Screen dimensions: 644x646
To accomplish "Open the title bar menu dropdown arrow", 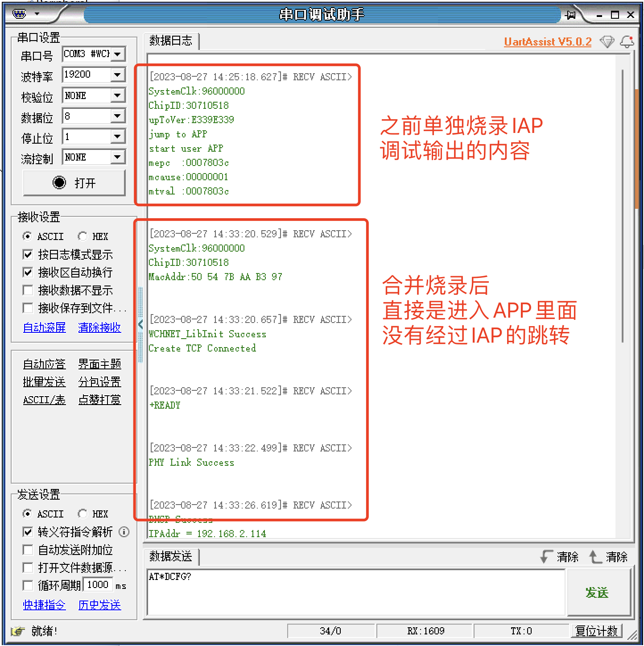I will click(x=37, y=14).
